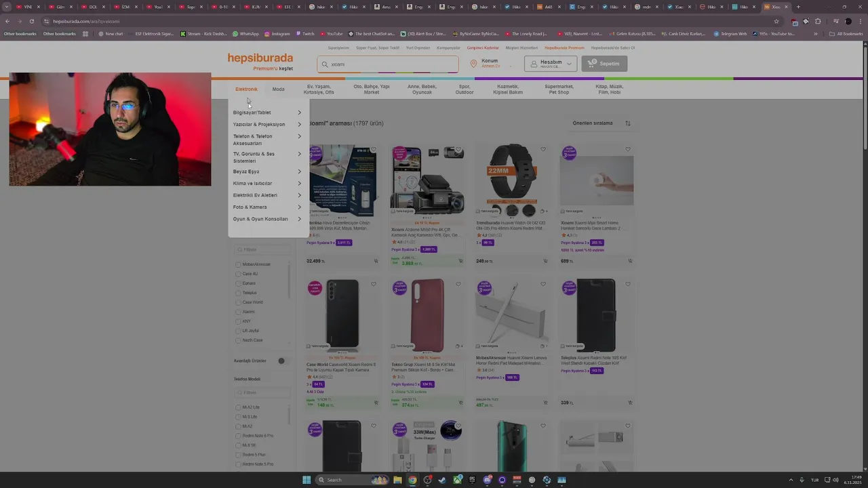Add the 699 TL Xiaomi lamp to cart
The width and height of the screenshot is (868, 488).
630,261
